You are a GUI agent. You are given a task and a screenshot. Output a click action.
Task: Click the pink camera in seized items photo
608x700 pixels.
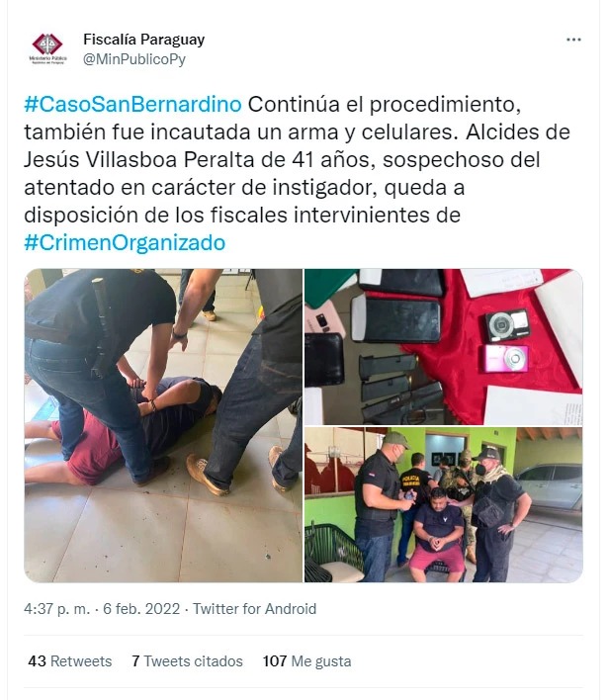point(507,358)
